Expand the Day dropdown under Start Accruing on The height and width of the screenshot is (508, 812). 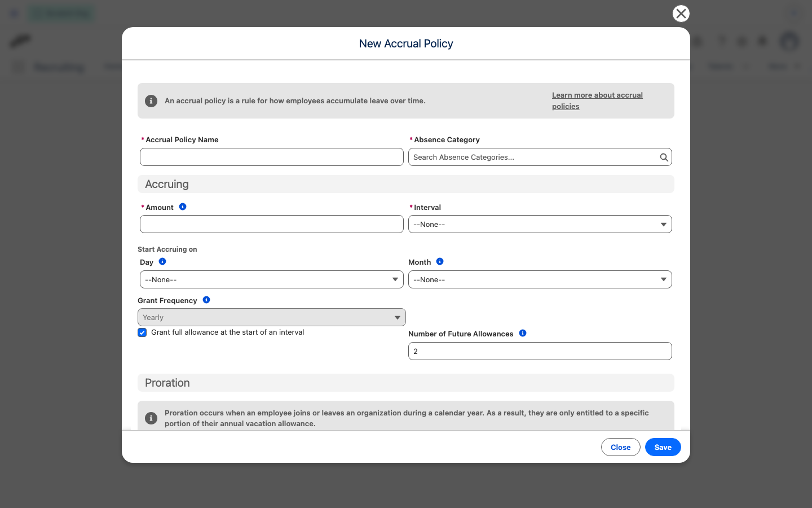(x=272, y=279)
